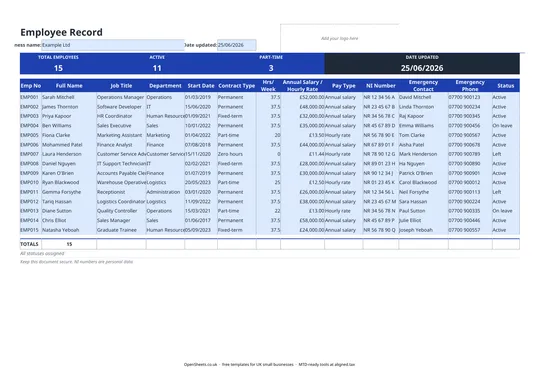Viewport: 540px width, 382px height.
Task: Click job title 'HR Coordinator'
Action: pyautogui.click(x=114, y=116)
